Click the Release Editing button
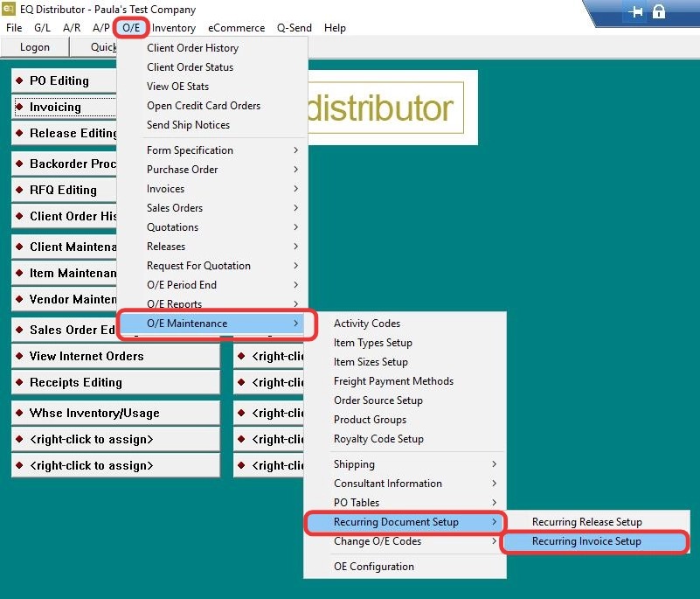 [x=64, y=133]
